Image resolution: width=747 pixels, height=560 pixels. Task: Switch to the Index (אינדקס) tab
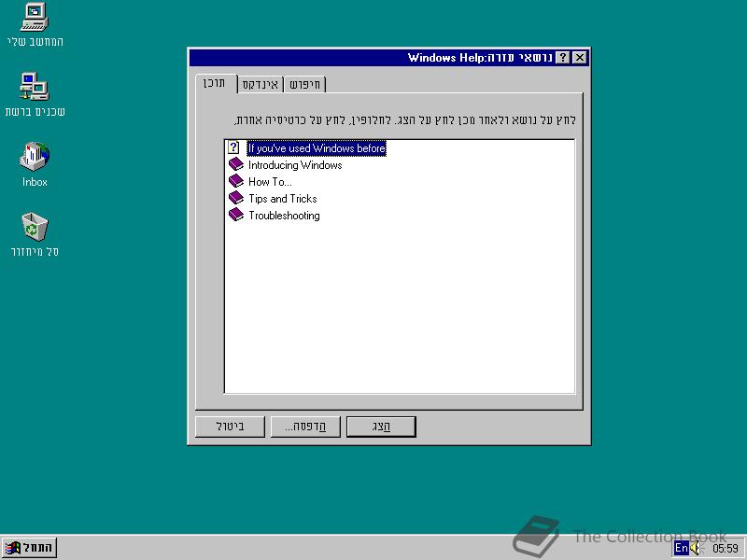pyautogui.click(x=261, y=84)
